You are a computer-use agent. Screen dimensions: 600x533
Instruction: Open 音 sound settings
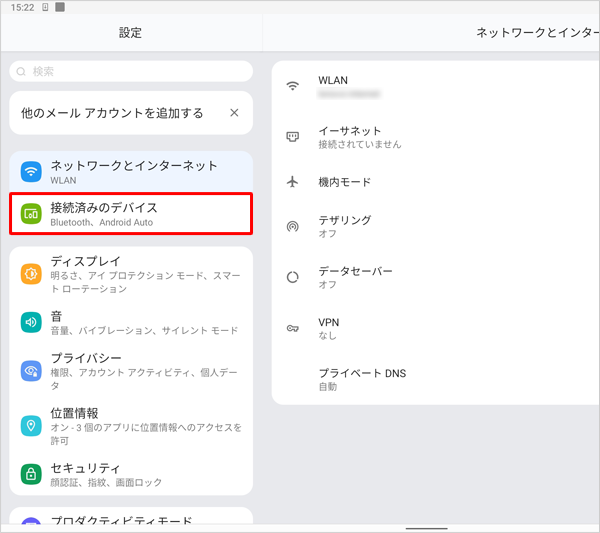131,322
